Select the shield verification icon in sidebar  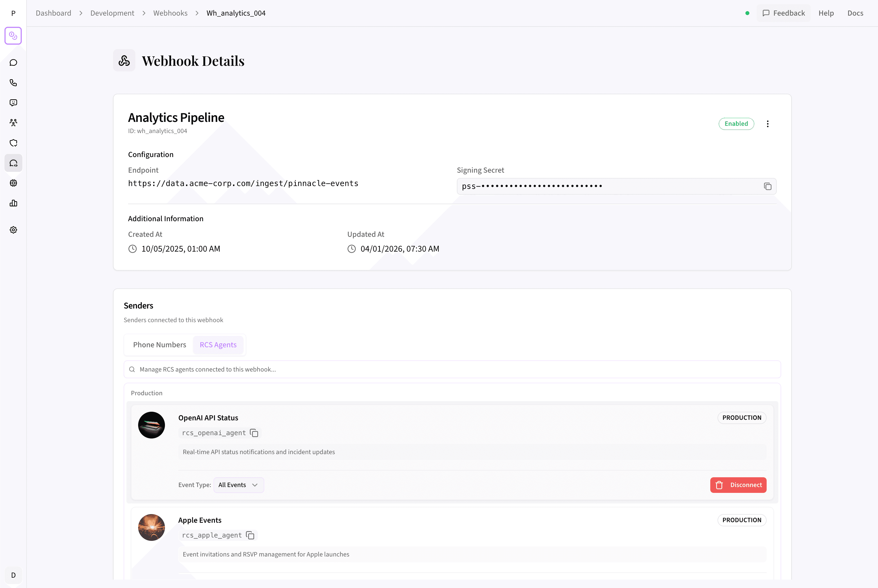pyautogui.click(x=13, y=143)
